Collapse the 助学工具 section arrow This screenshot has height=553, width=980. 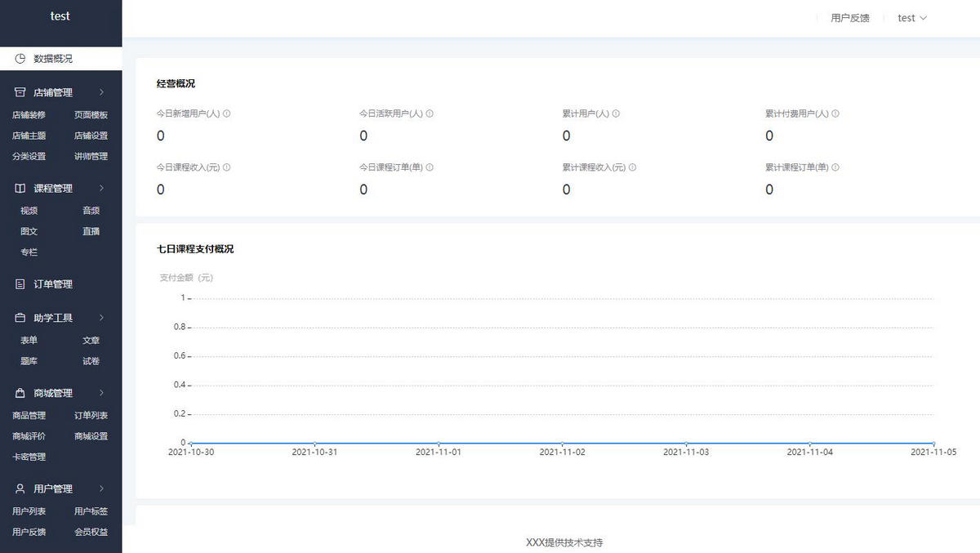point(101,318)
